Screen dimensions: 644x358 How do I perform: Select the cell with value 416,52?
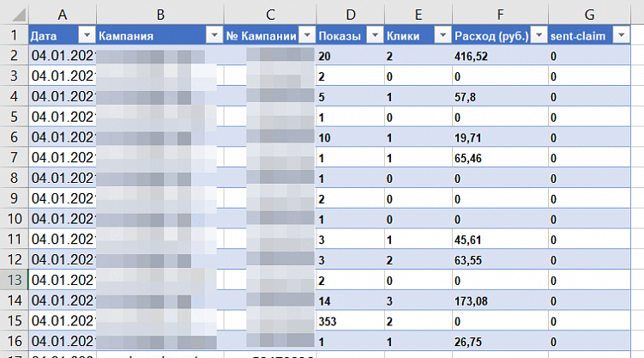[500, 56]
